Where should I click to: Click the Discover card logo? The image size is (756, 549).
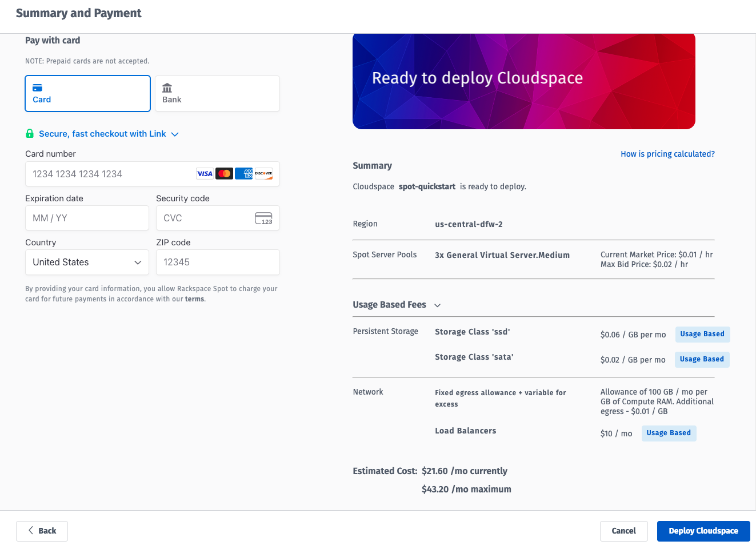click(263, 174)
